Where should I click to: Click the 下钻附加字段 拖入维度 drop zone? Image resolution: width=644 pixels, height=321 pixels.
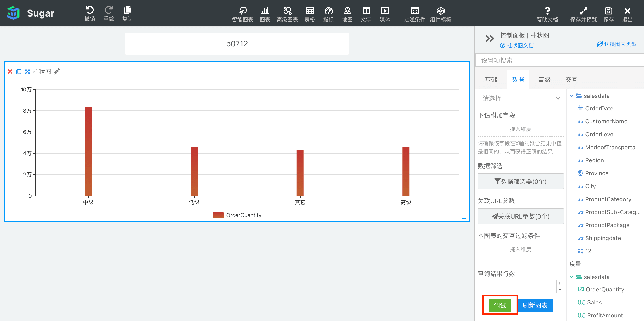tap(521, 129)
